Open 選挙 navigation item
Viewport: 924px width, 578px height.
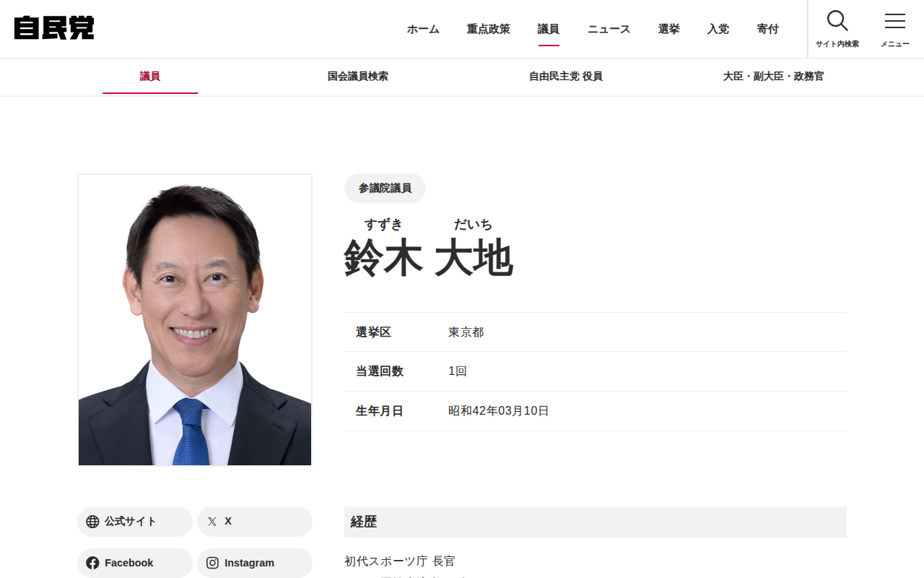tap(669, 29)
